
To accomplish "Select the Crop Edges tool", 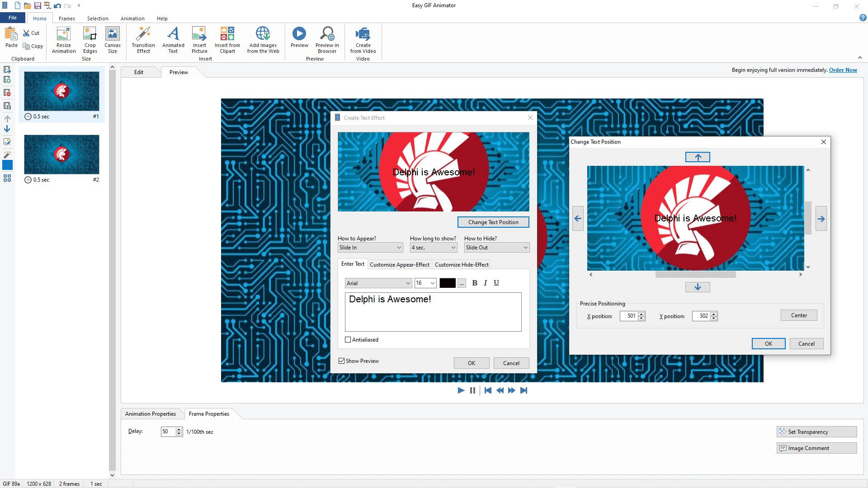I will point(90,40).
